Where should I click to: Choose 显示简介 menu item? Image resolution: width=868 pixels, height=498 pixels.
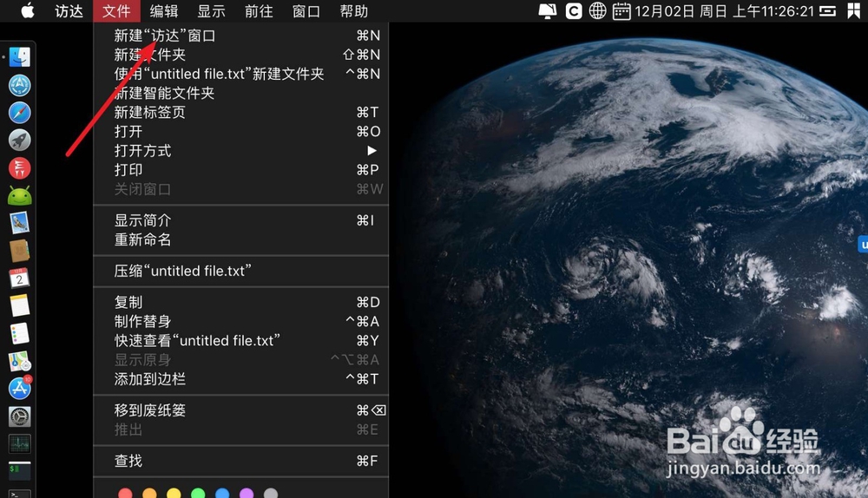pyautogui.click(x=240, y=220)
